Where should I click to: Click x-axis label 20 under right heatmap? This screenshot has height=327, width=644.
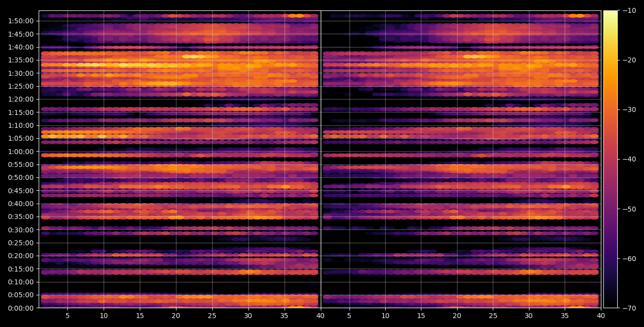[x=457, y=316]
